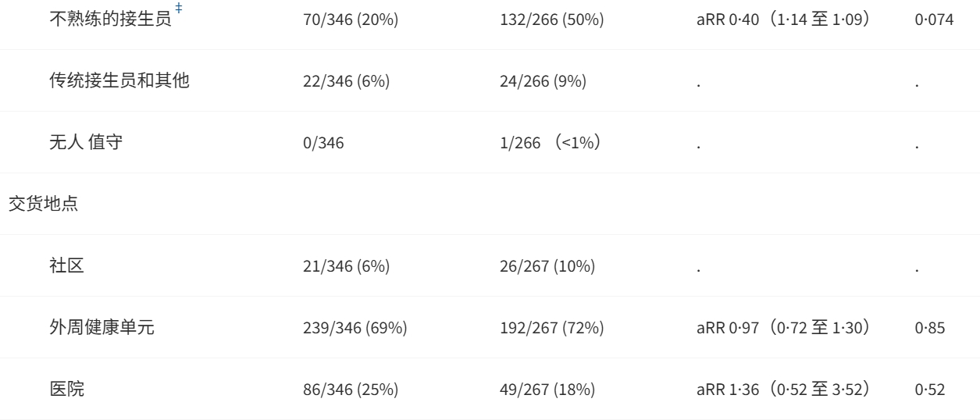
Task: Click the 22/346 (6%) cell
Action: pyautogui.click(x=344, y=81)
